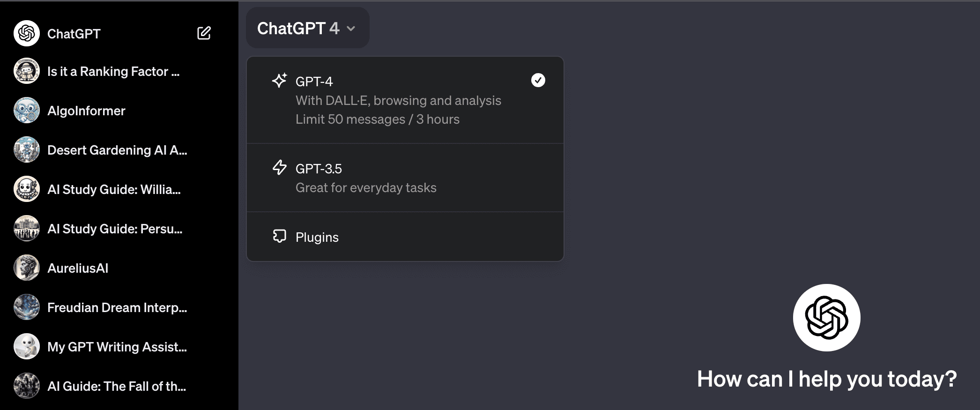Open the ChatGPT 4 model dropdown
This screenshot has height=410, width=980.
pyautogui.click(x=307, y=28)
